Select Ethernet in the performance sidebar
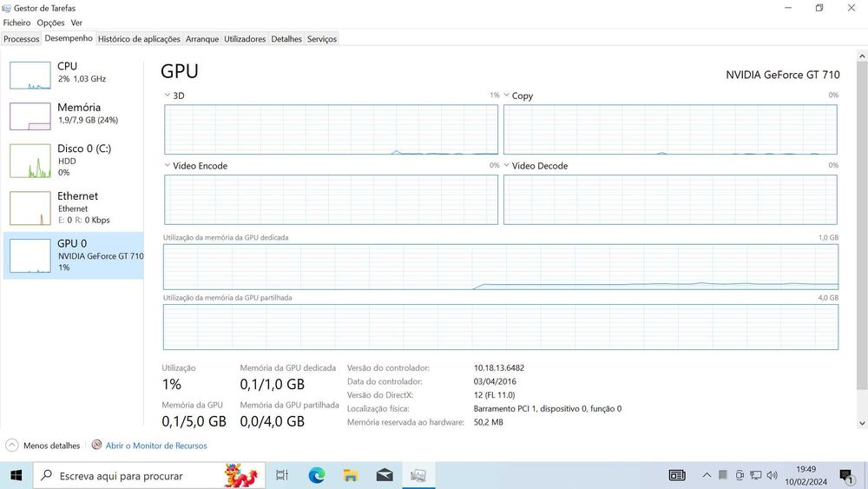The width and height of the screenshot is (868, 489). (x=74, y=208)
